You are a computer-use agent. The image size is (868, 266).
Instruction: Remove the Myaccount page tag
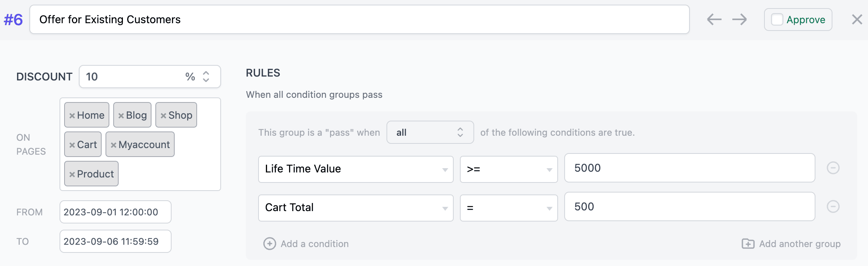pos(113,144)
